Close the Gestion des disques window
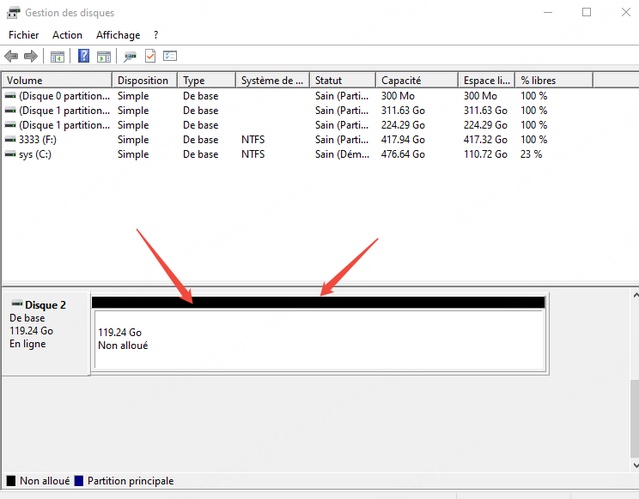Image resolution: width=639 pixels, height=499 pixels. point(626,12)
